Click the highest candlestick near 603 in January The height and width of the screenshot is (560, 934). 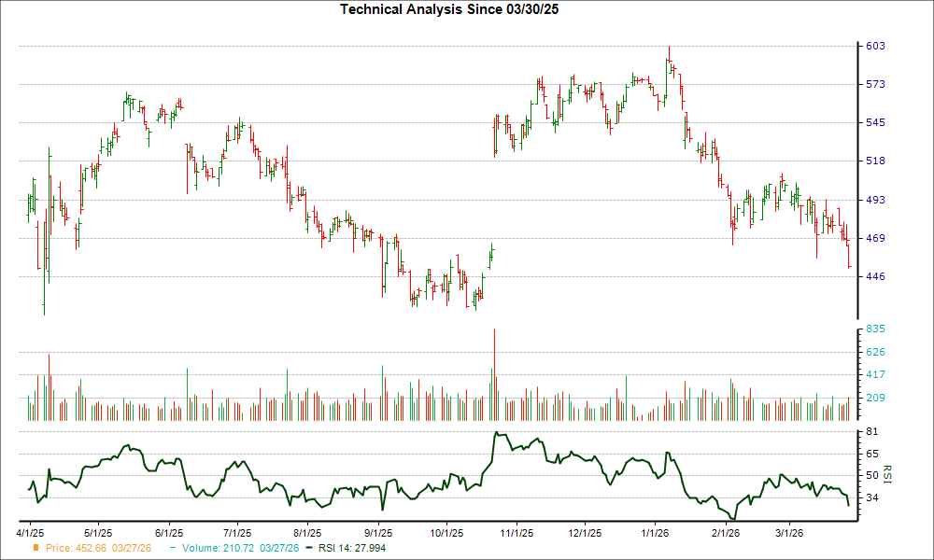point(669,56)
